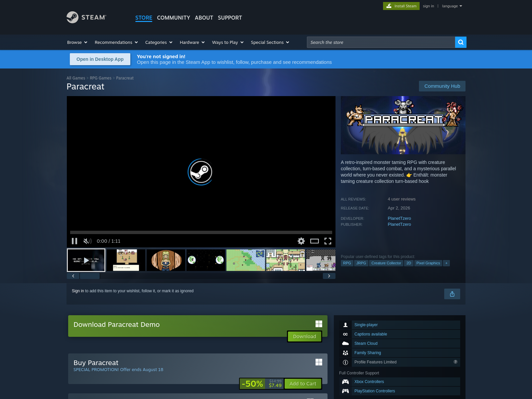532x399 pixels.
Task: Open the Community Hub
Action: click(442, 86)
